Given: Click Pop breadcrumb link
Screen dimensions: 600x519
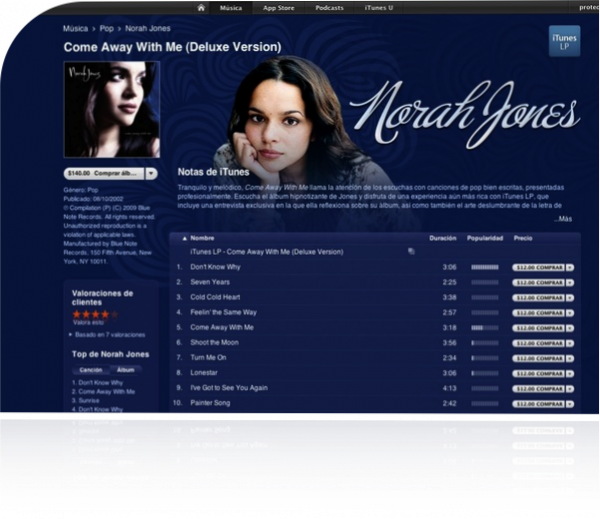Looking at the screenshot, I should pos(107,29).
